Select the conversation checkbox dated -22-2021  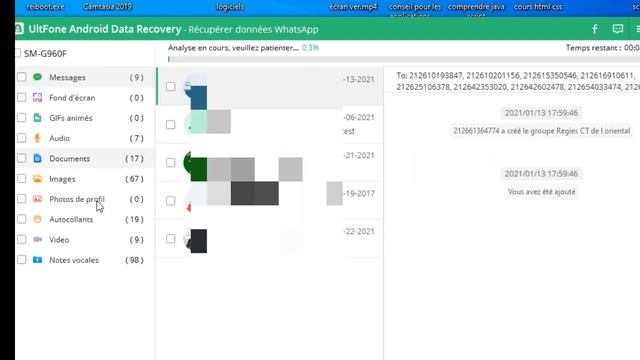pos(171,238)
